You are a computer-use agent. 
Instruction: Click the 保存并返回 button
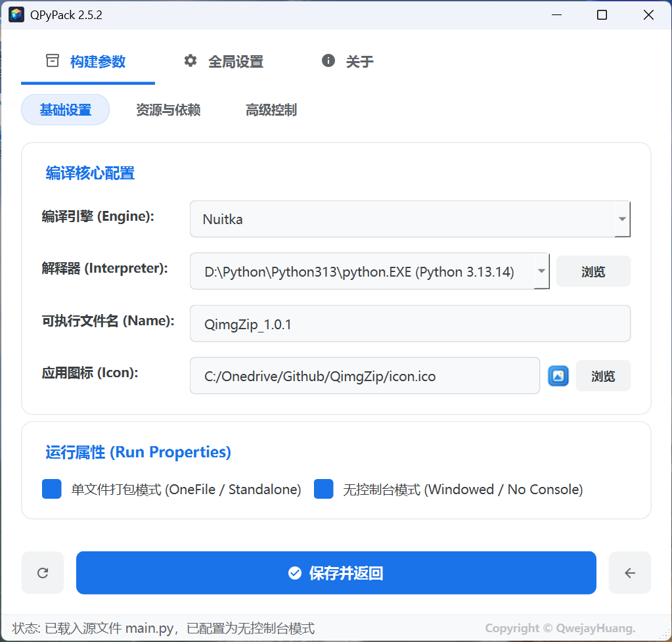[336, 572]
